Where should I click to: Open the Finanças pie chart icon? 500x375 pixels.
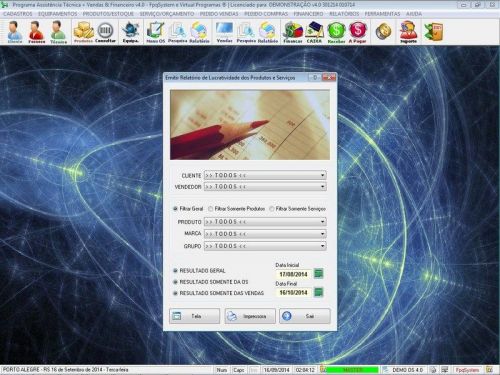pos(293,32)
